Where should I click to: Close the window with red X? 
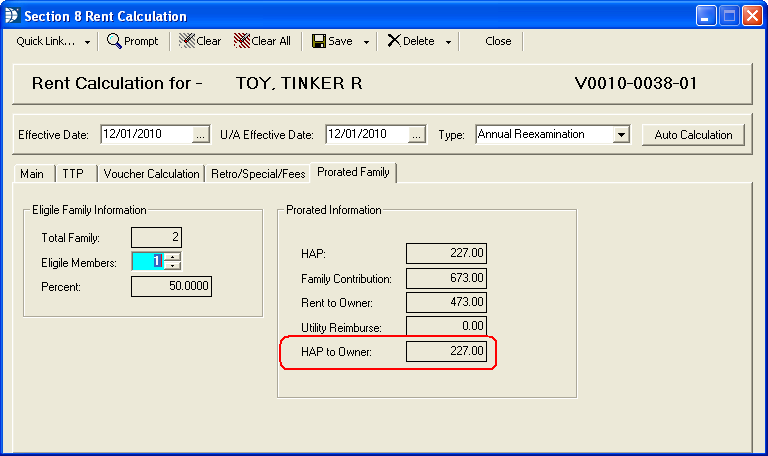[x=752, y=16]
